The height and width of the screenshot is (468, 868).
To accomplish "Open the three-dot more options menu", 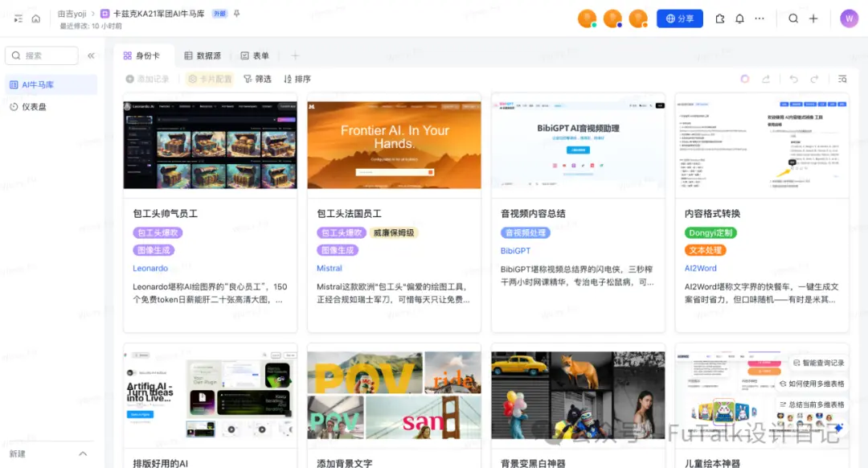I will point(759,18).
